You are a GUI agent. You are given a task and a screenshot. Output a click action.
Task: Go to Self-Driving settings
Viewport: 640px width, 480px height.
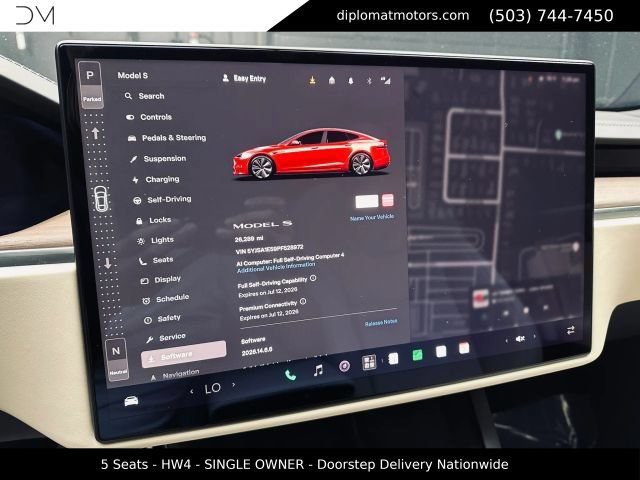pos(162,200)
